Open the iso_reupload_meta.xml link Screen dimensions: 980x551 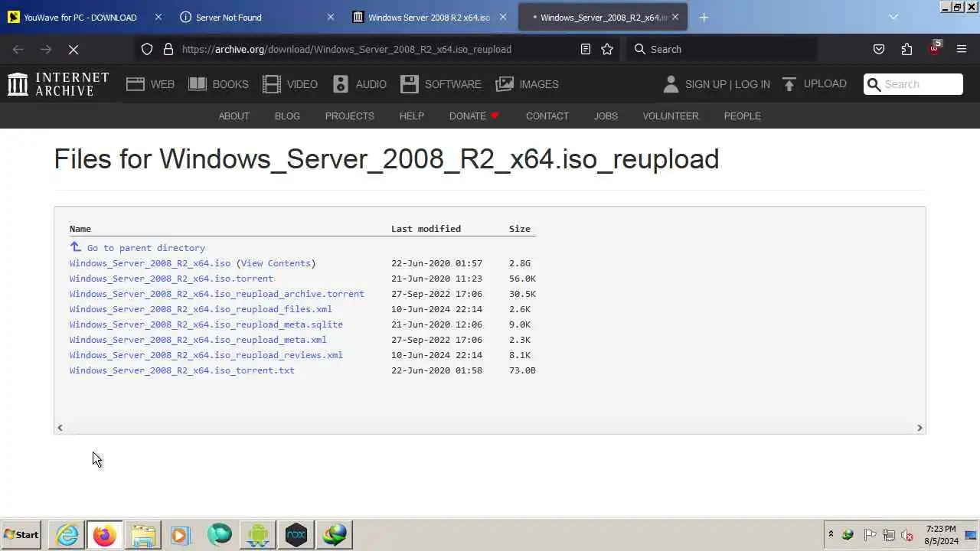coord(198,340)
